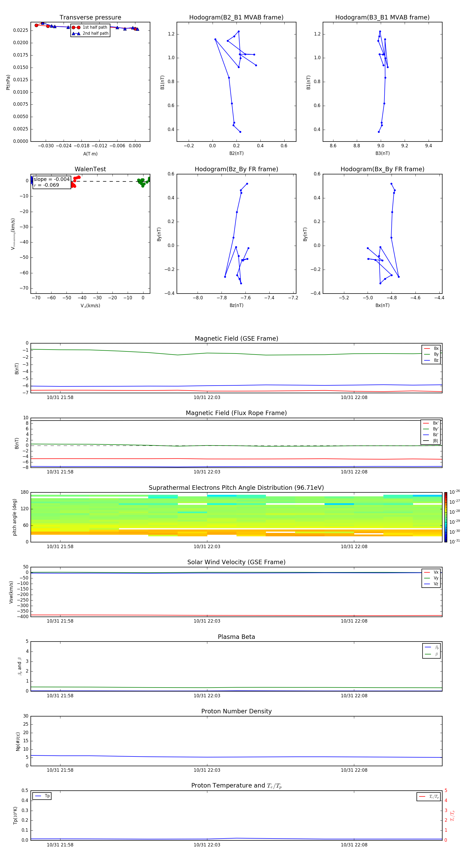
Task: Click the "Magnetic Field (GSE Frame)" title
Action: (236, 339)
